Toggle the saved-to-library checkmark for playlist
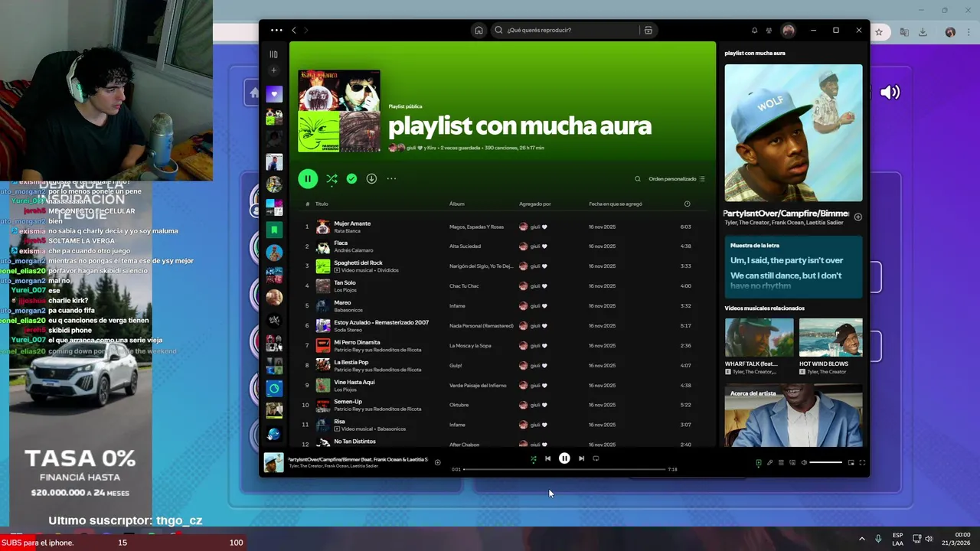Image resolution: width=980 pixels, height=551 pixels. pos(351,179)
